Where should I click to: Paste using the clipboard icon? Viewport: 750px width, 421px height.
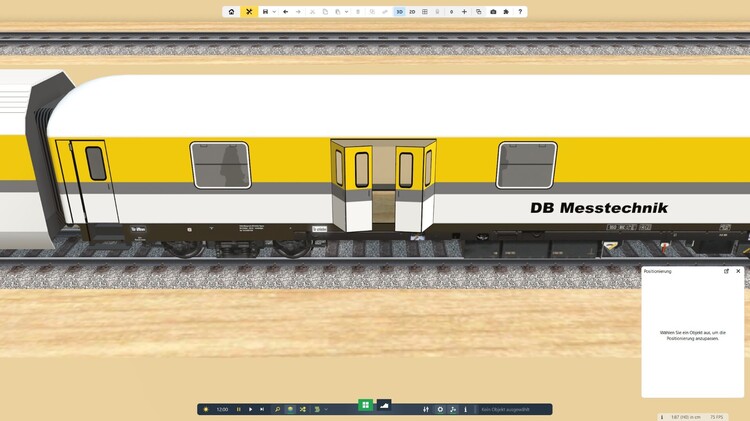338,11
